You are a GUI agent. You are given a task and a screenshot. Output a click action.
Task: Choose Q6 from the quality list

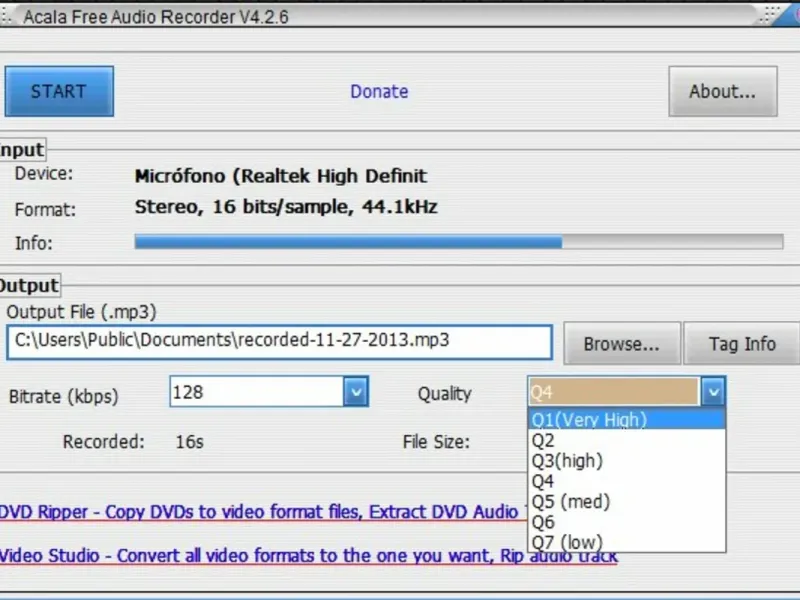[627, 522]
